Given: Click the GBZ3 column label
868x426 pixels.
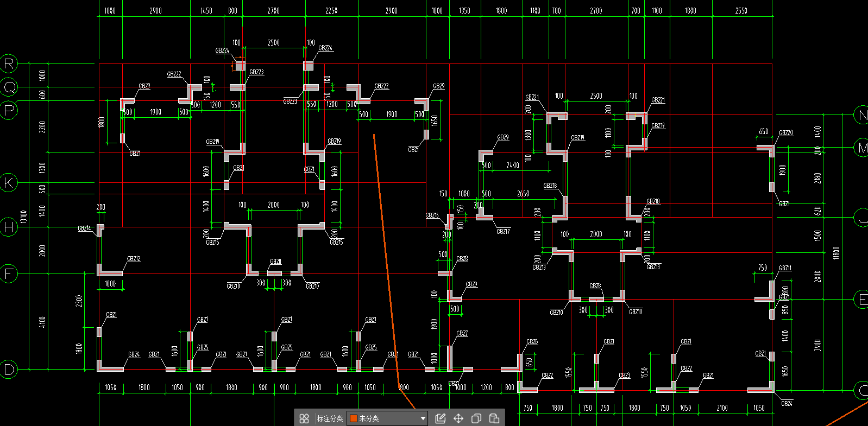Looking at the screenshot, I should 624,375.
